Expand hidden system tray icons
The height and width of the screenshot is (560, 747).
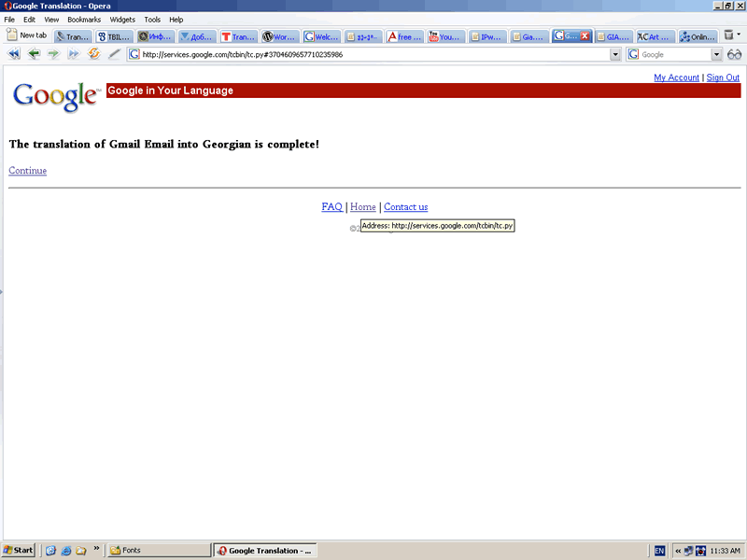678,551
